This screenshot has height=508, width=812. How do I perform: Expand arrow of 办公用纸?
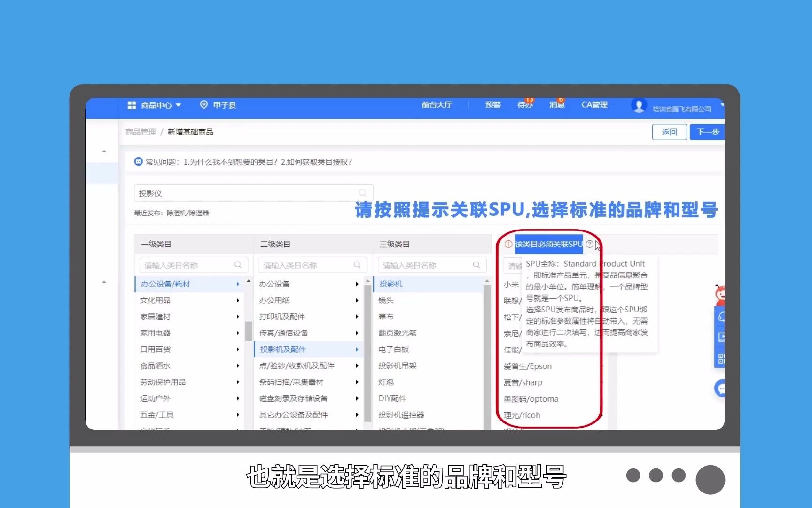click(x=357, y=301)
